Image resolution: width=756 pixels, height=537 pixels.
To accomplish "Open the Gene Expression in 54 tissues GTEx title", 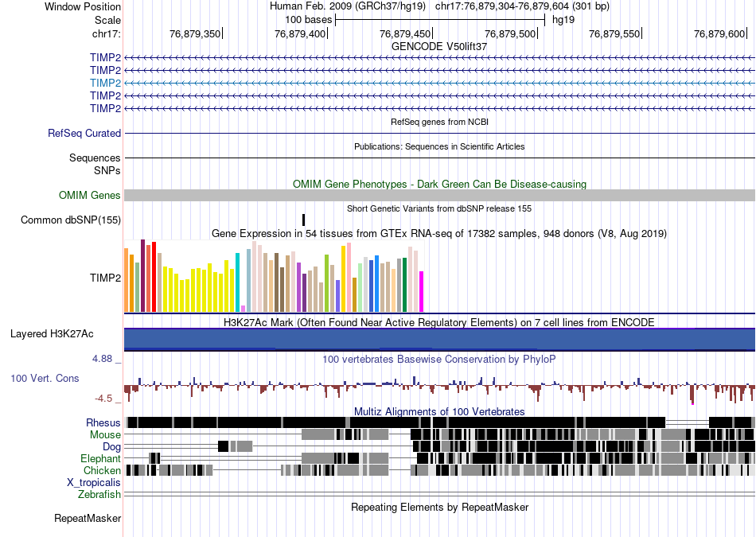I will [439, 234].
